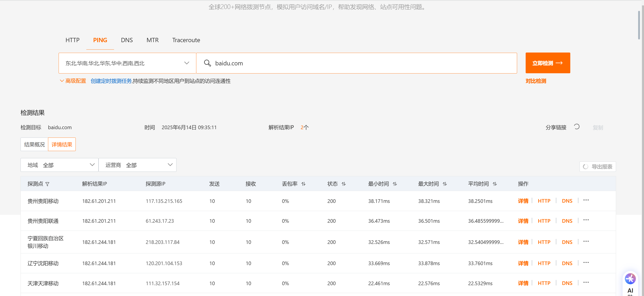The image size is (644, 296).
Task: Sort by minimum time column arrows
Action: point(394,184)
